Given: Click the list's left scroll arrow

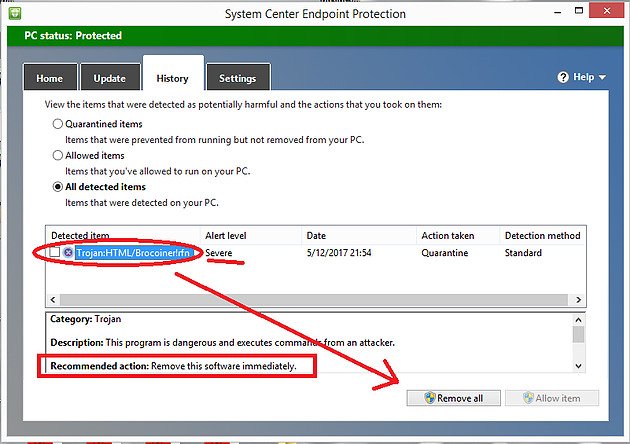Looking at the screenshot, I should click(53, 300).
